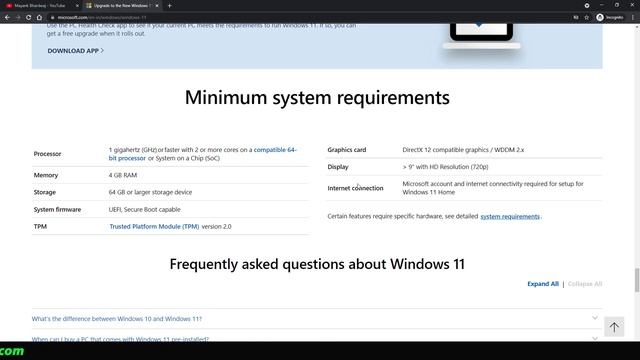Close the Upgrade to the New Windows tab
The height and width of the screenshot is (360, 640).
coord(157,6)
